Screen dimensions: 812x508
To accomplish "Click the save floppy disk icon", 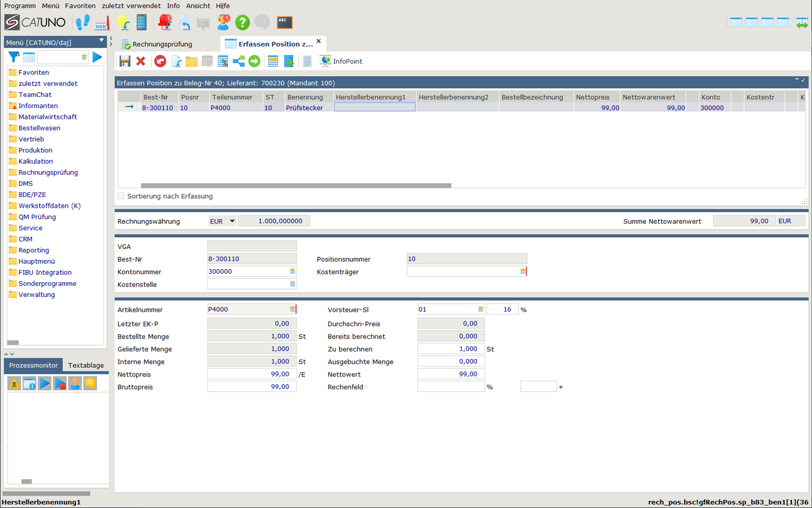I will click(125, 61).
